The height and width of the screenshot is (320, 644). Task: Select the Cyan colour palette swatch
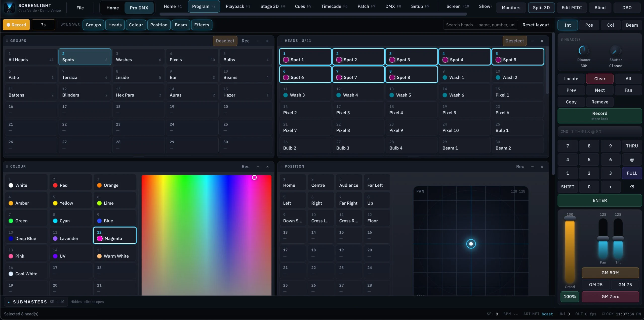tap(71, 218)
